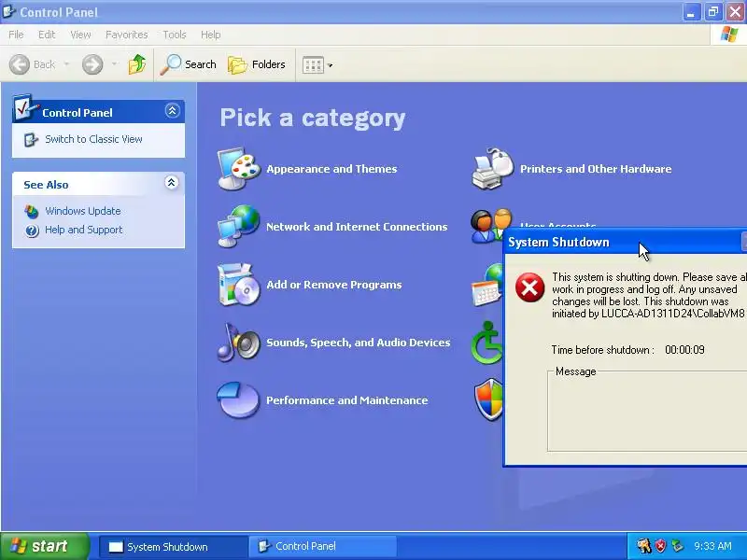Click Switch to Classic View link

[94, 139]
